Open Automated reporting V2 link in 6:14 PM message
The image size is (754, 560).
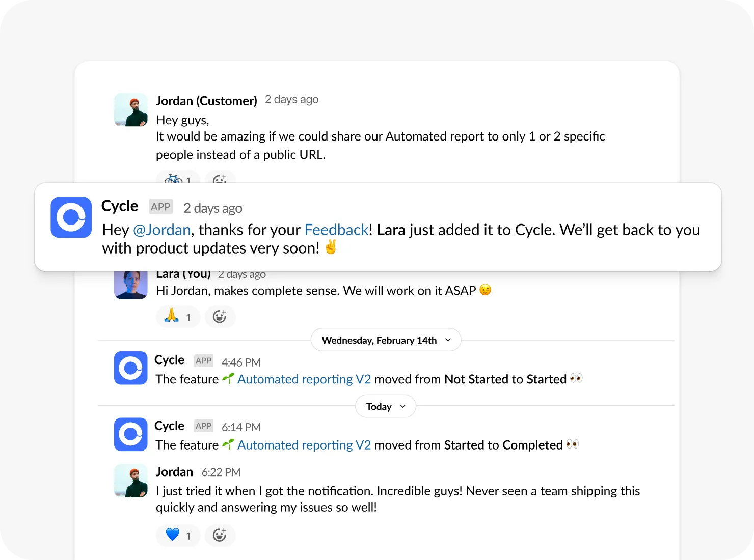304,445
